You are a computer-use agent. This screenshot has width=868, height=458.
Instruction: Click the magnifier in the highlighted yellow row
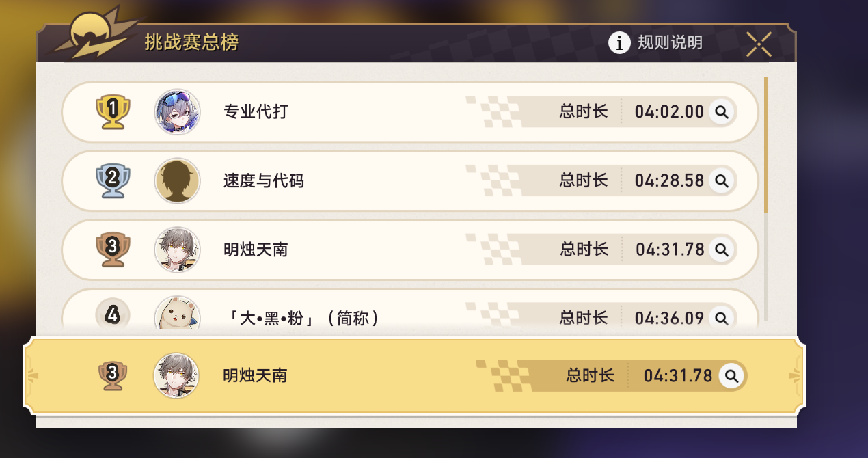(x=731, y=375)
